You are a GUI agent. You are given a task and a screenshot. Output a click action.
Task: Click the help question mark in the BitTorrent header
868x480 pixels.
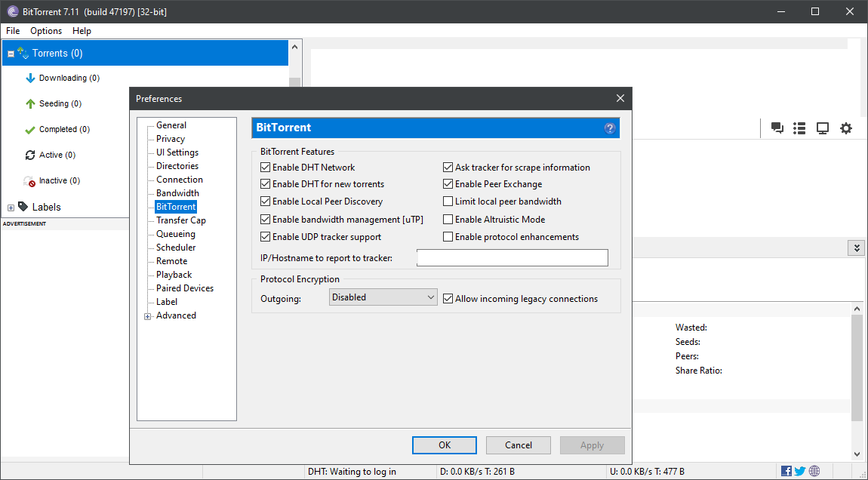tap(609, 128)
